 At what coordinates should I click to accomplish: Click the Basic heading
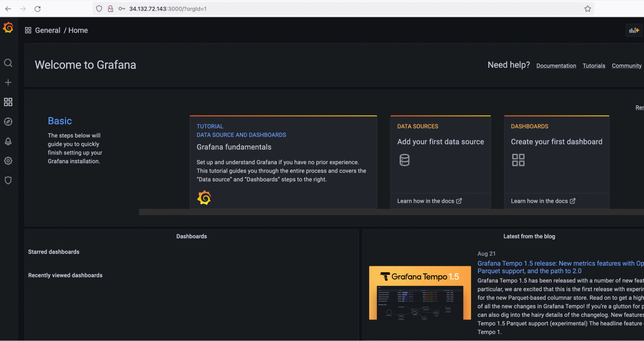[x=60, y=121]
